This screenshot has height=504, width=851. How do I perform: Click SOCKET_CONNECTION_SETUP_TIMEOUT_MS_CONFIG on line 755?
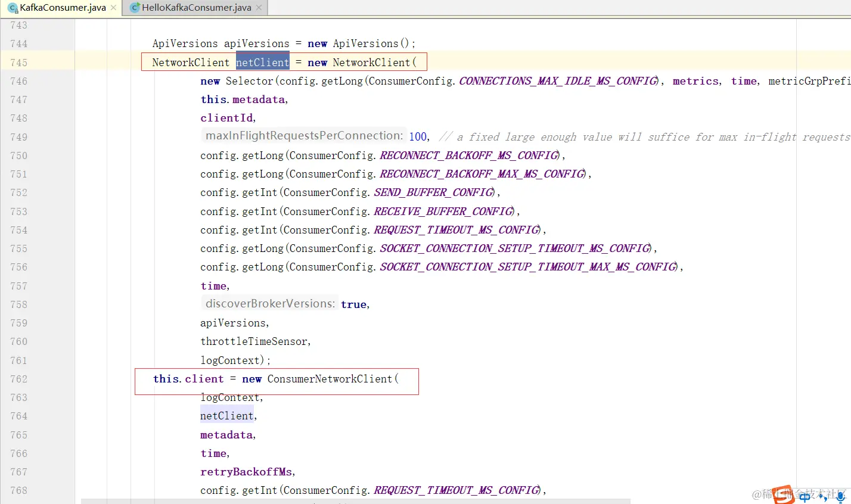click(515, 248)
